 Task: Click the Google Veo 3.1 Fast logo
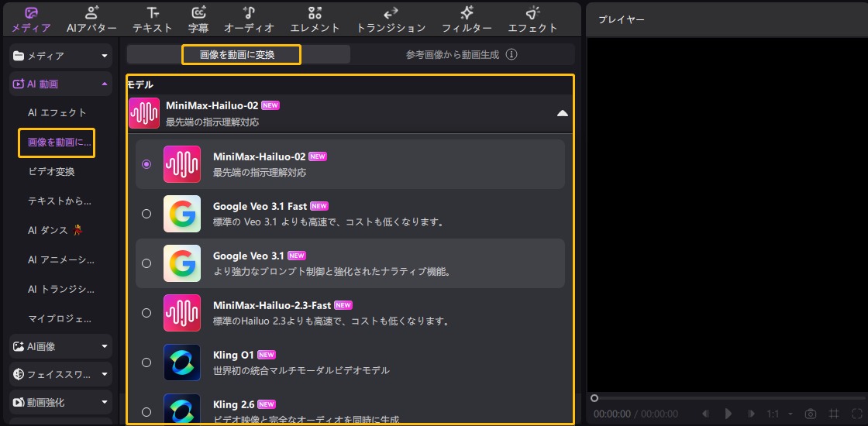coord(182,214)
